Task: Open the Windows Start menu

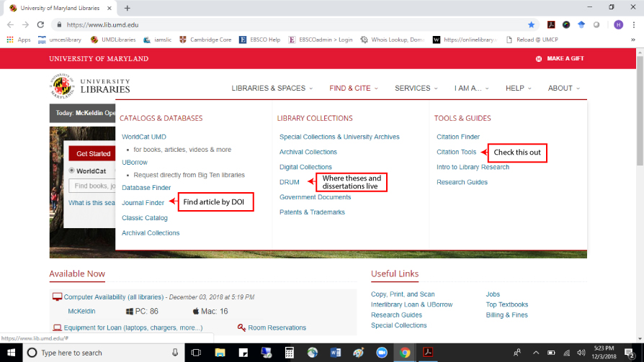Action: 11,353
